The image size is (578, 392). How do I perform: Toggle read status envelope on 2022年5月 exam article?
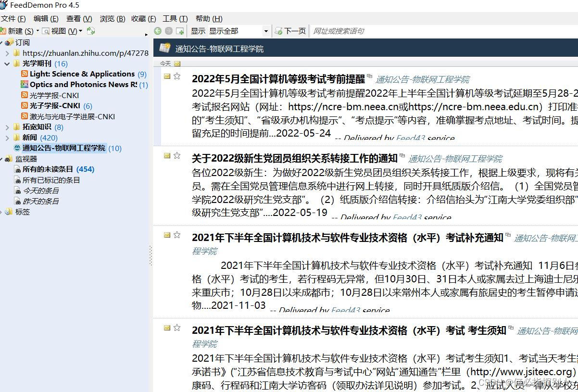pyautogui.click(x=166, y=76)
